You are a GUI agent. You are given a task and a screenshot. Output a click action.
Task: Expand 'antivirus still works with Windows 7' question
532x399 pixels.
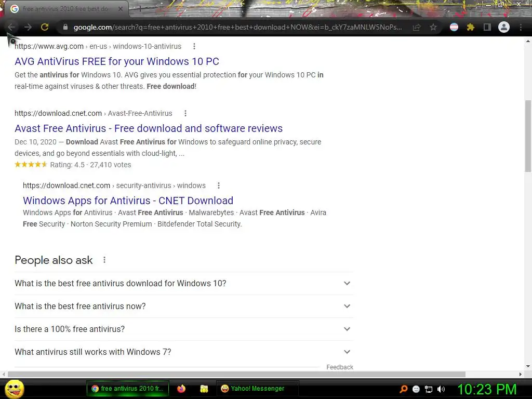tap(183, 352)
